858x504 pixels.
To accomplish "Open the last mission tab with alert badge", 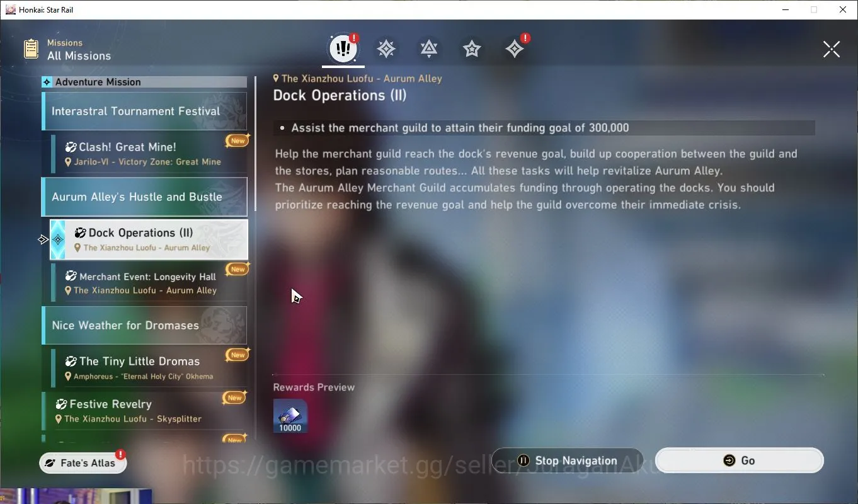I will tap(515, 49).
